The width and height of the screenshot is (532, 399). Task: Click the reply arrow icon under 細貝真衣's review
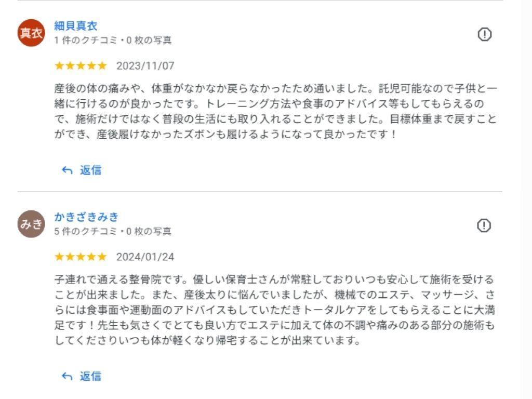click(x=67, y=170)
